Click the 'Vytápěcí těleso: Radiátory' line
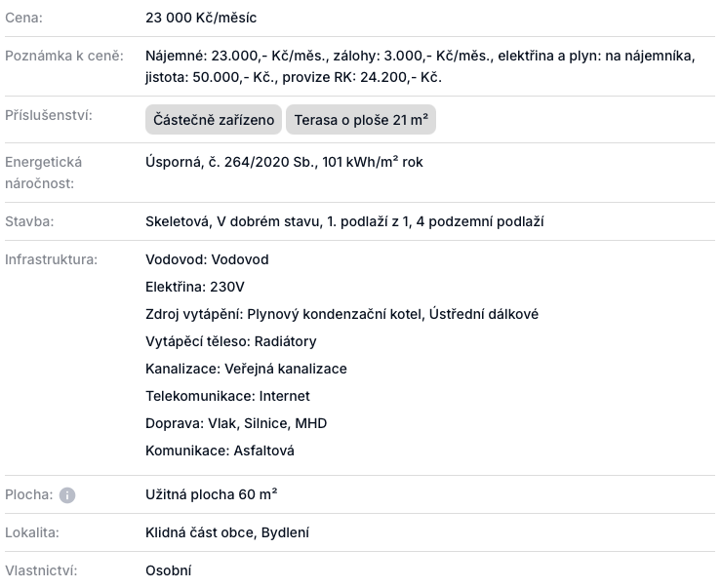This screenshot has height=588, width=722. pos(230,341)
